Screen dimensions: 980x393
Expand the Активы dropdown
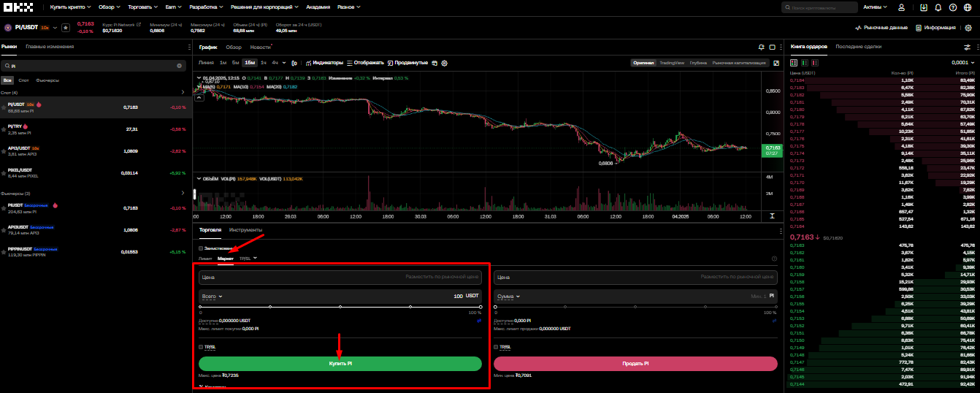click(875, 7)
